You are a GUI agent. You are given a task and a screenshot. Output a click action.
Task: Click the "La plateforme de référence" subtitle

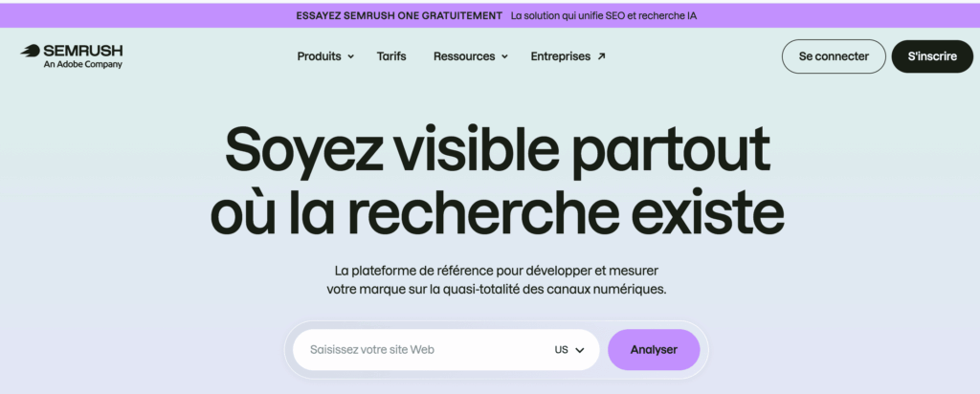(497, 280)
